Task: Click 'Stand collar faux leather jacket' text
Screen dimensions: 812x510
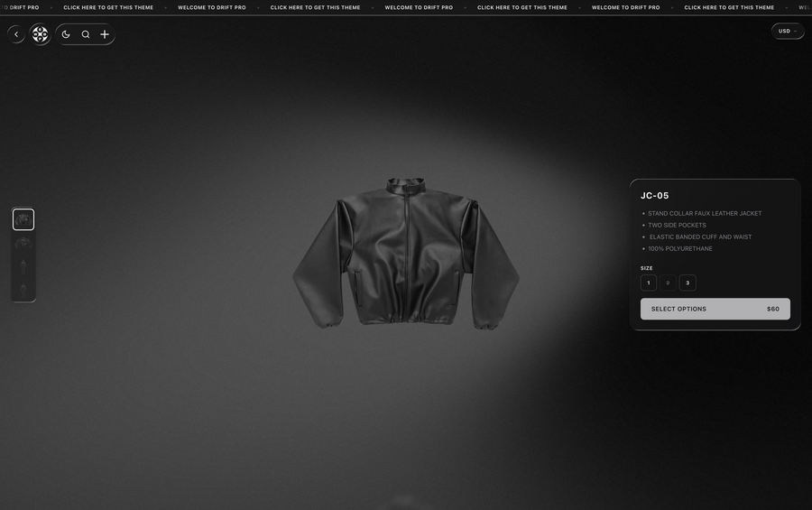Action: [x=705, y=214]
